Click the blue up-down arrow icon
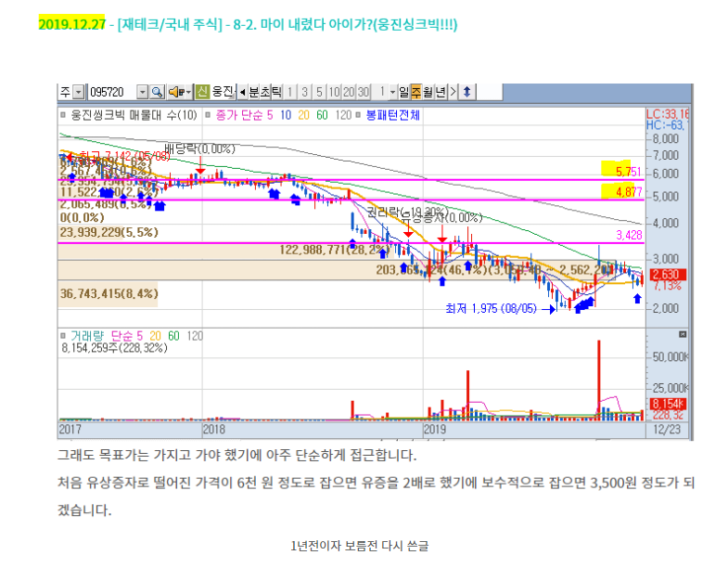Image resolution: width=728 pixels, height=568 pixels. click(467, 92)
